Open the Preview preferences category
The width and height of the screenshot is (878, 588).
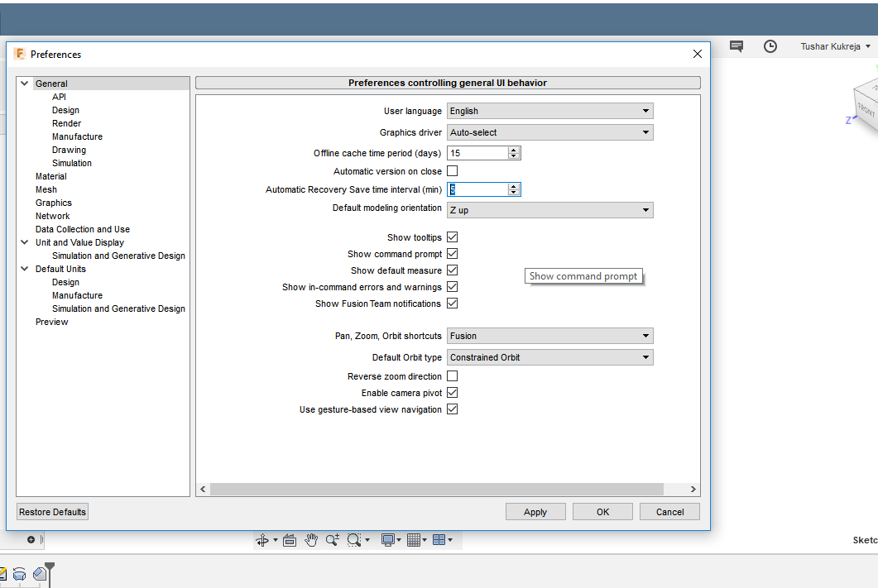click(x=51, y=322)
